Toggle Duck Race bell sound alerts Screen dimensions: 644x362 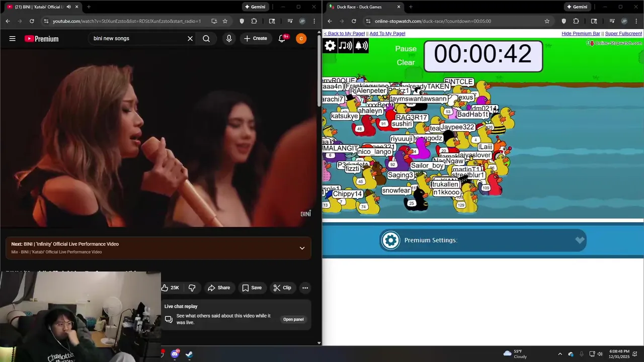point(361,46)
